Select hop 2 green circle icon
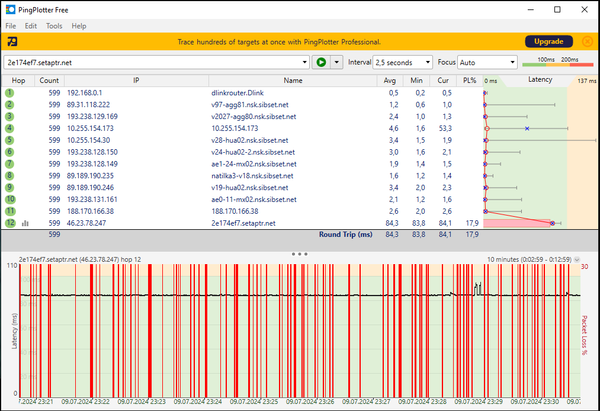Image resolution: width=600 pixels, height=411 pixels. pos(10,104)
